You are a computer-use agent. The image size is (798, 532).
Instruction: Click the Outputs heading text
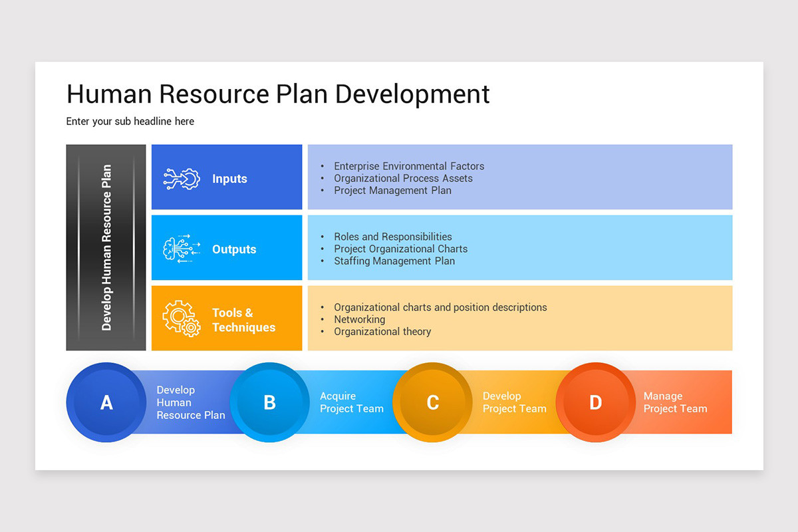point(234,249)
